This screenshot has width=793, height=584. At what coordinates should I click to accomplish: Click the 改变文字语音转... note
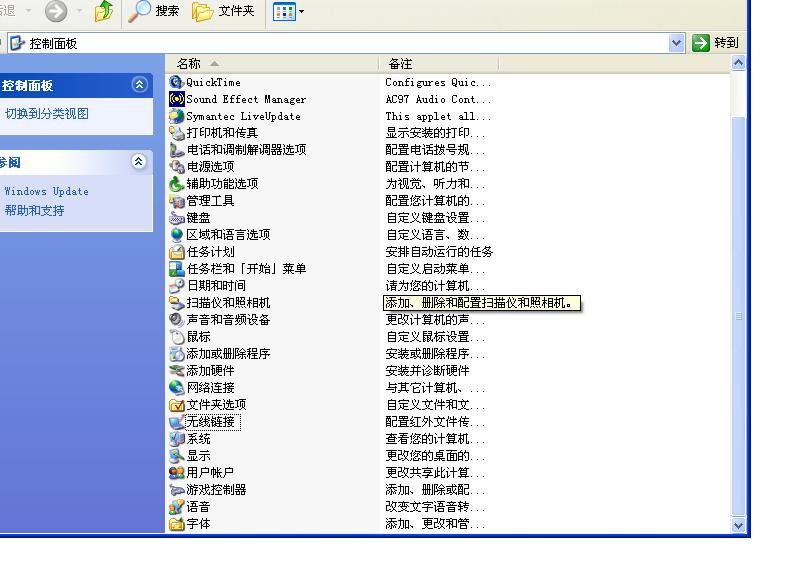point(435,507)
